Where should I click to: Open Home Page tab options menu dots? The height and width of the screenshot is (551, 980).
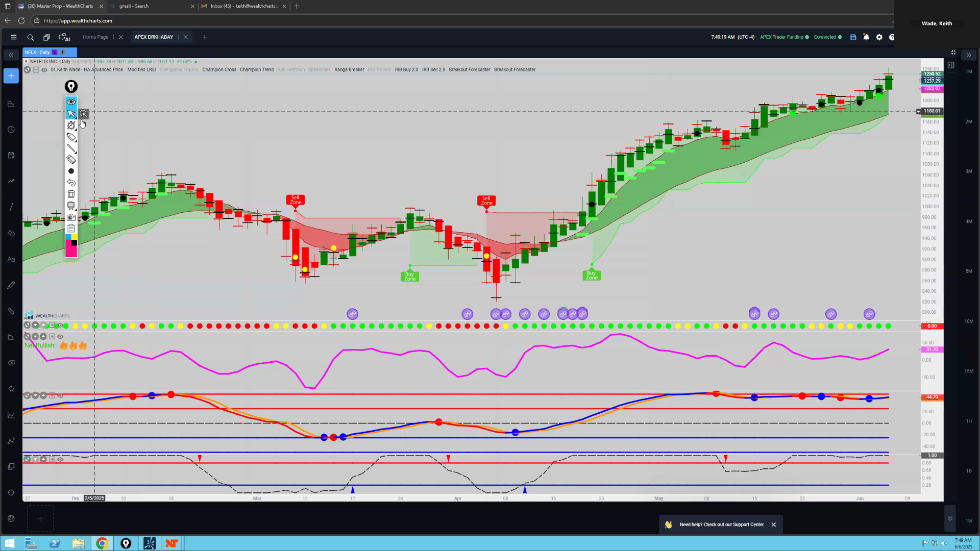(113, 37)
